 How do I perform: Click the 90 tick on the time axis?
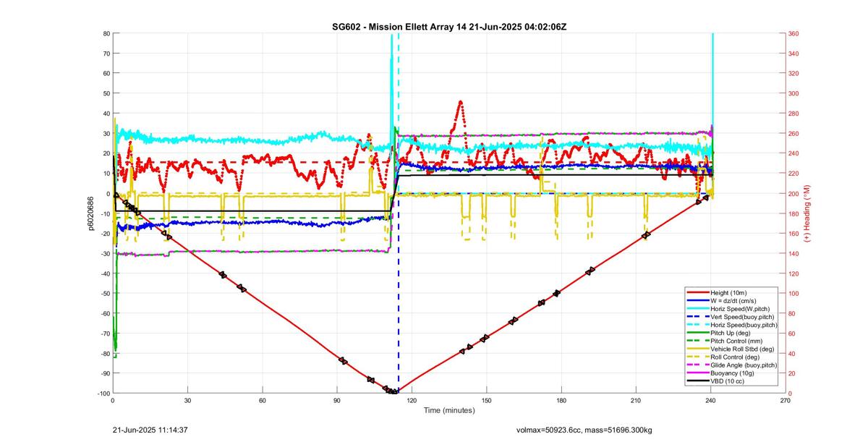(337, 400)
